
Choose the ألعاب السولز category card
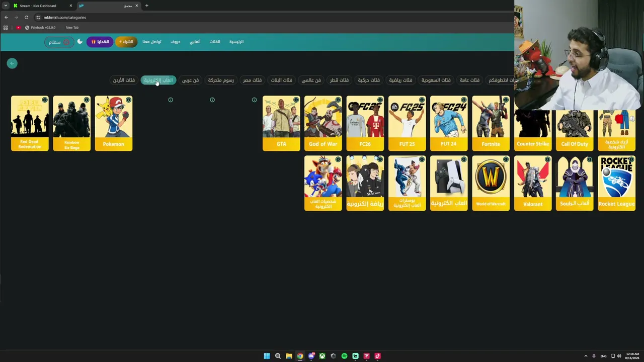pyautogui.click(x=575, y=183)
